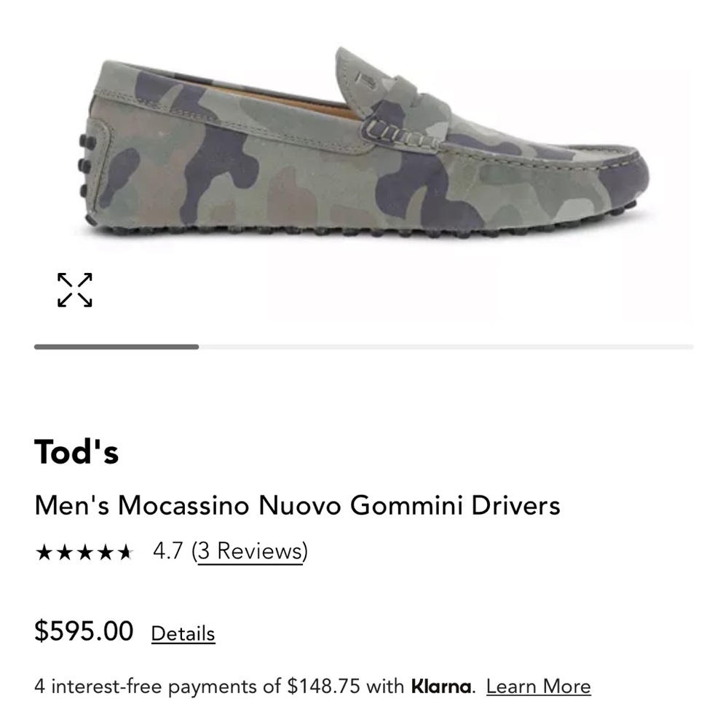
Task: Open the Details link next to the price
Action: click(x=182, y=633)
